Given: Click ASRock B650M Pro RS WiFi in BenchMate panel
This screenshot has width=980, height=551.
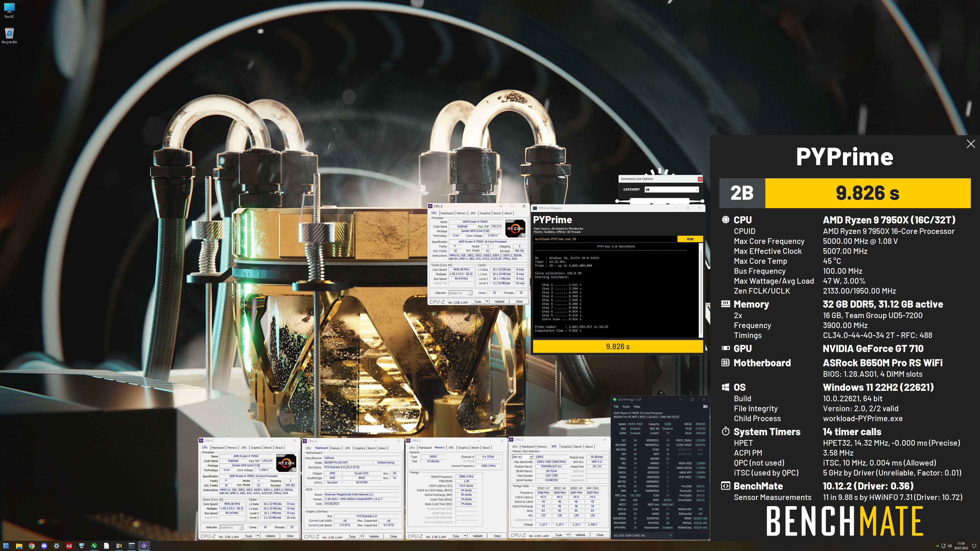Looking at the screenshot, I should click(x=883, y=363).
